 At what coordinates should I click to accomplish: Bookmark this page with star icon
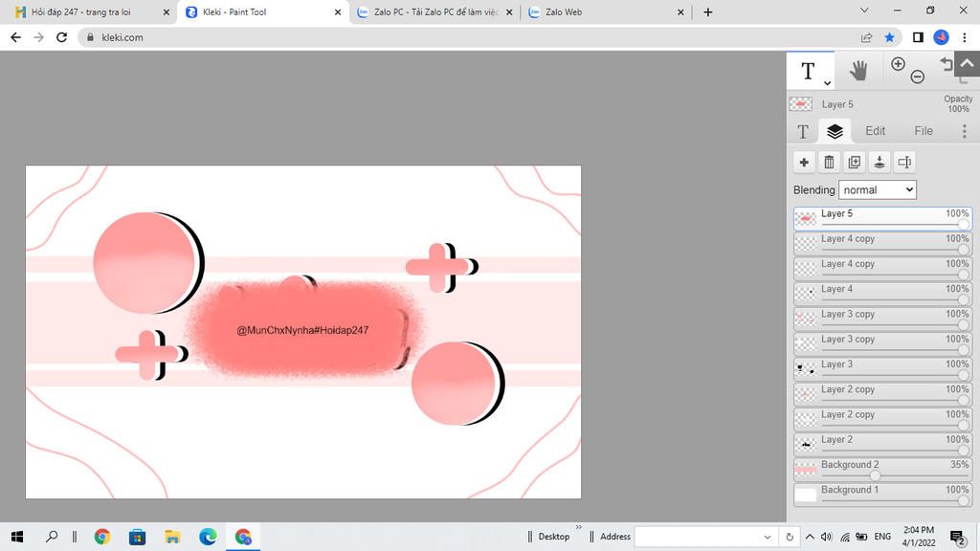coord(889,37)
